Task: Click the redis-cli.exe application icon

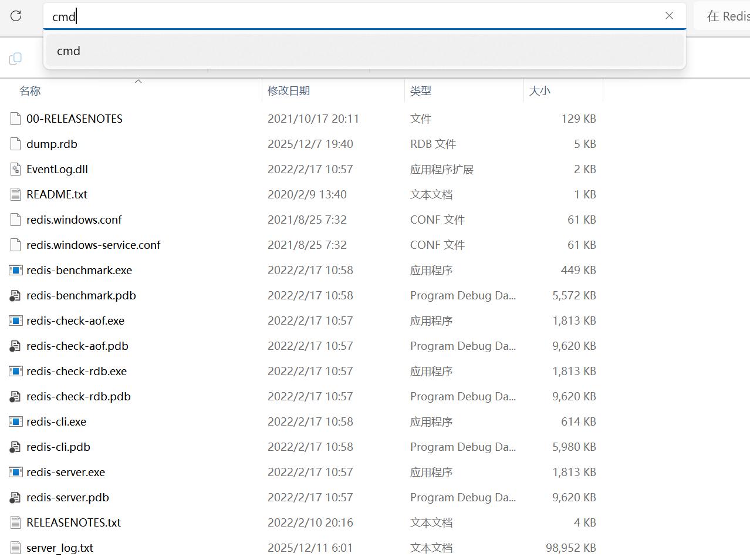Action: (x=16, y=421)
